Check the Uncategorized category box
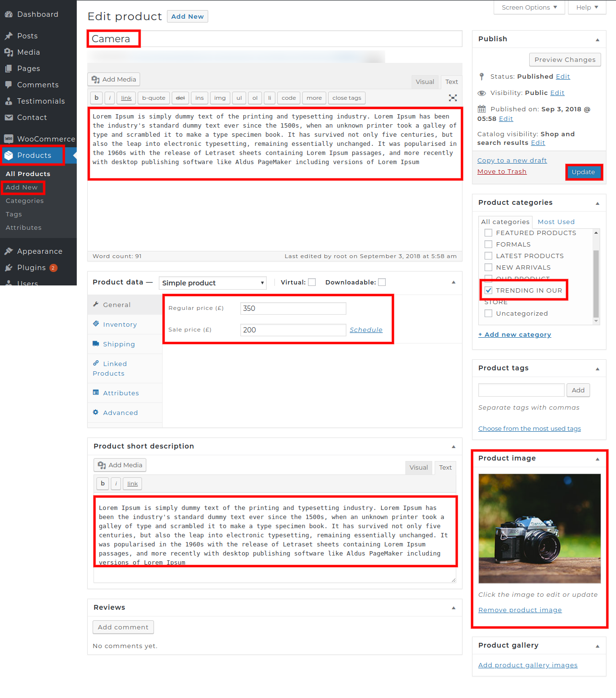 click(488, 313)
